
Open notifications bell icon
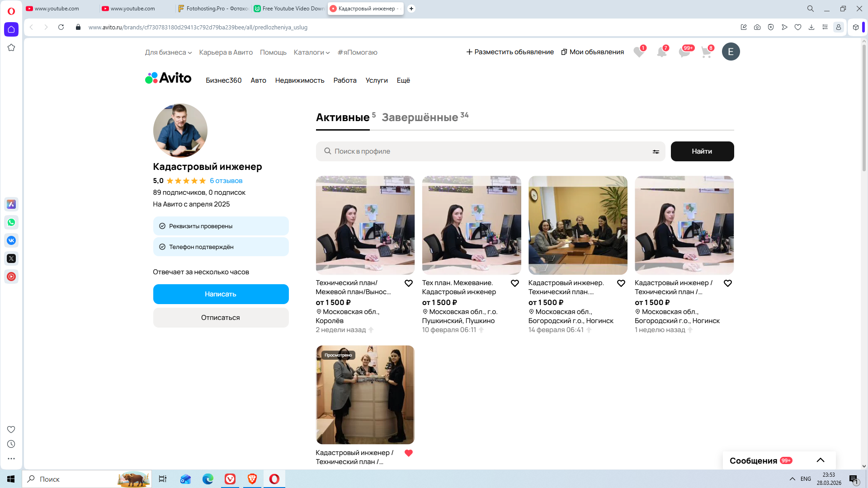click(x=661, y=52)
